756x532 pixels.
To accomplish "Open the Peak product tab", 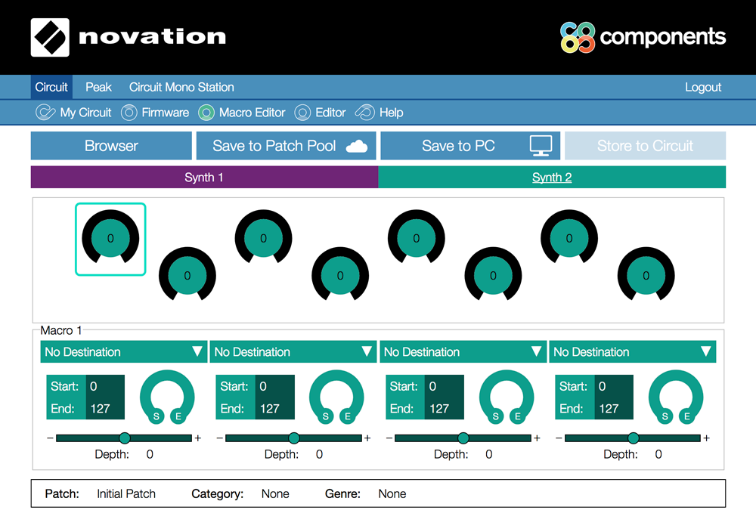I will click(98, 87).
